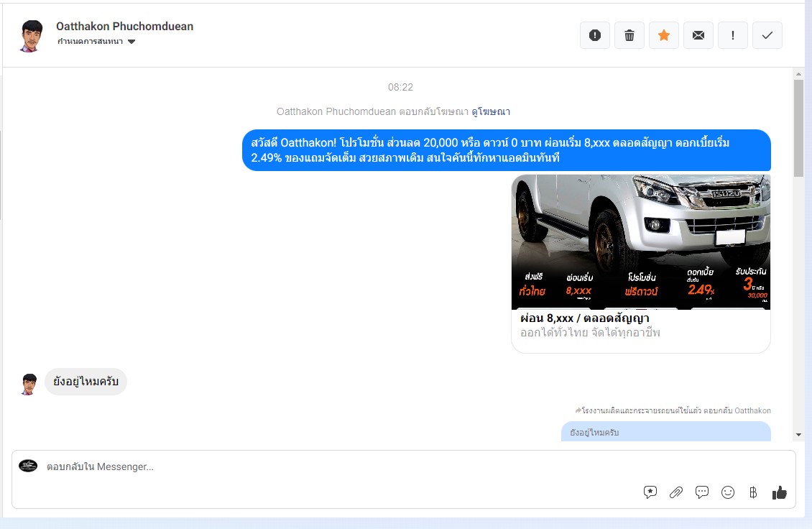This screenshot has width=812, height=529.
Task: Delete the conversation using the trash icon
Action: coord(629,35)
